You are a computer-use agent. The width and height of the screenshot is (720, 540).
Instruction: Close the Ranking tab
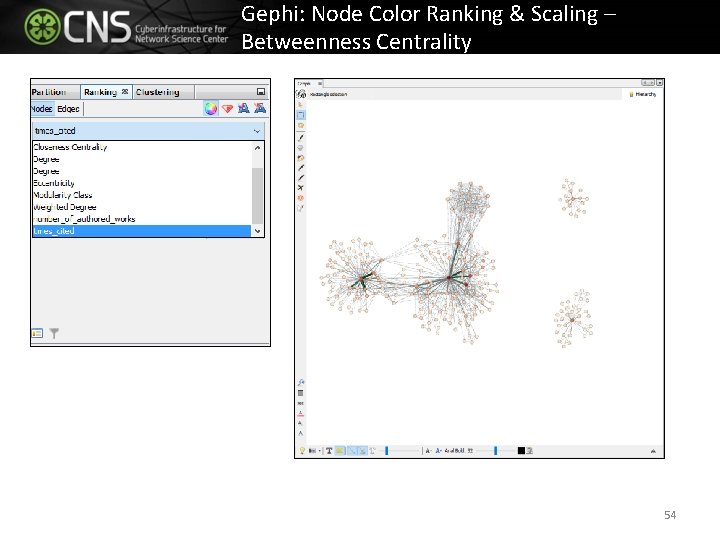pos(124,92)
